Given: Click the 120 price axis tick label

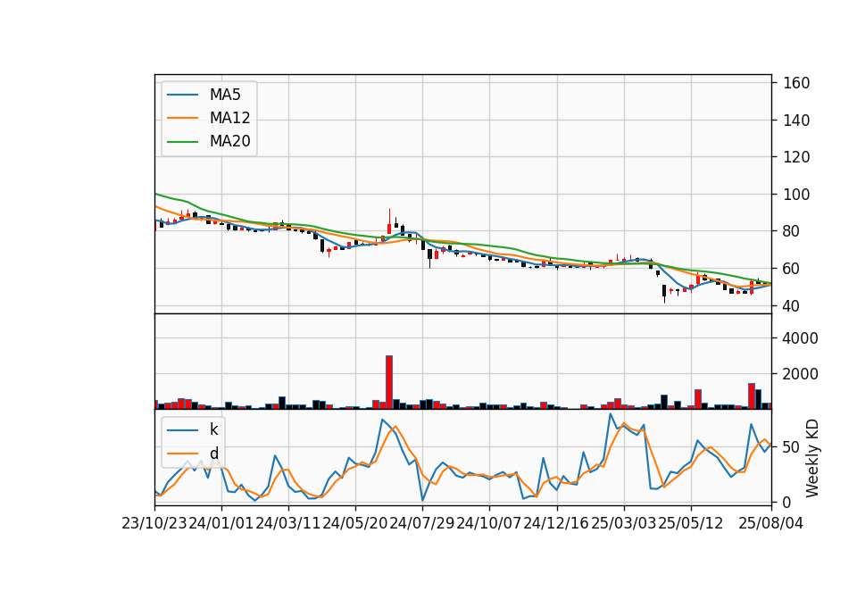Looking at the screenshot, I should [x=795, y=157].
